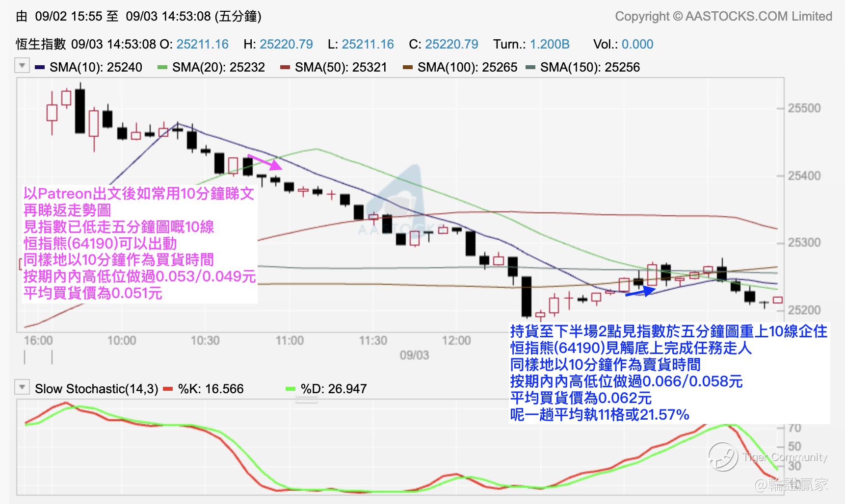Click the 10:30 time axis label
The width and height of the screenshot is (845, 504).
[205, 340]
